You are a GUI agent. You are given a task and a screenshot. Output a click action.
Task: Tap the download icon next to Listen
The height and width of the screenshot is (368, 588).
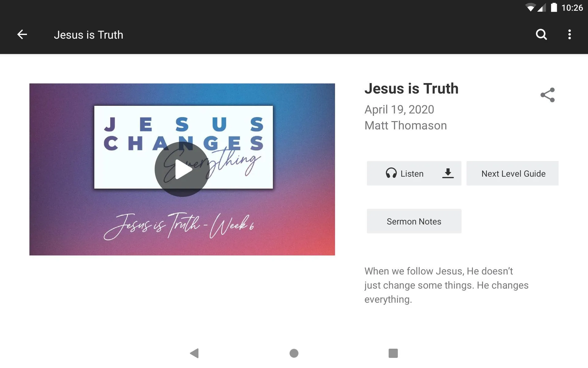447,173
